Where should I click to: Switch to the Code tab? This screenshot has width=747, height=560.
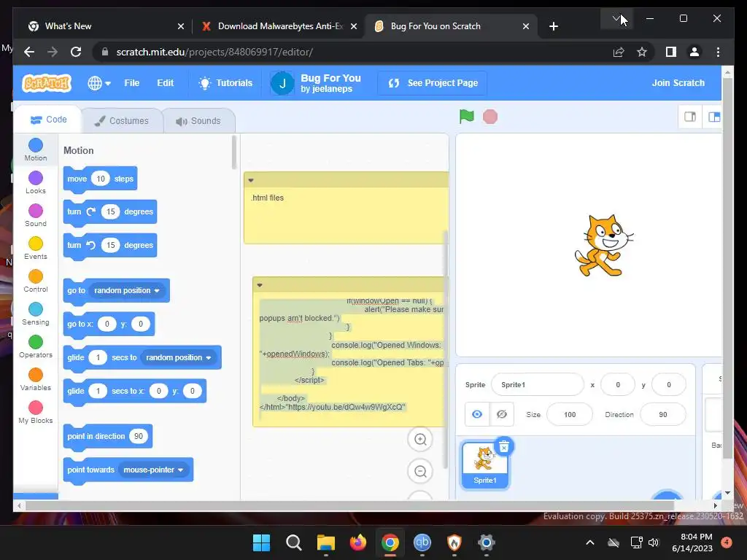coord(48,120)
